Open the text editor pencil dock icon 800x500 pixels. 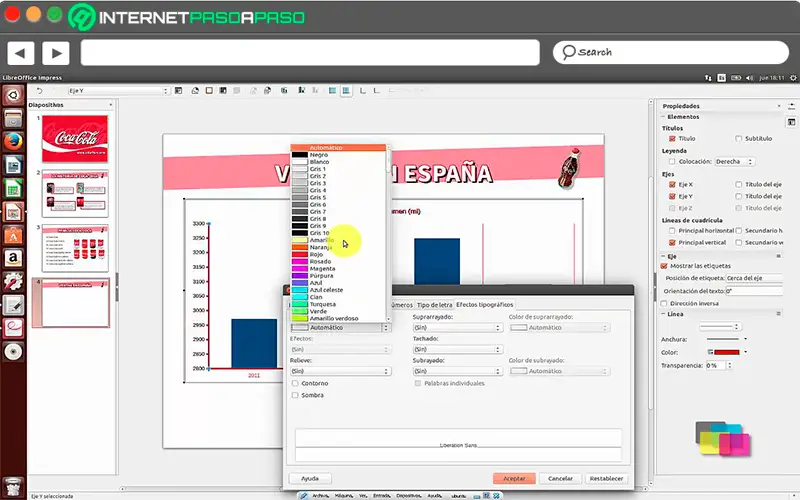pos(13,305)
